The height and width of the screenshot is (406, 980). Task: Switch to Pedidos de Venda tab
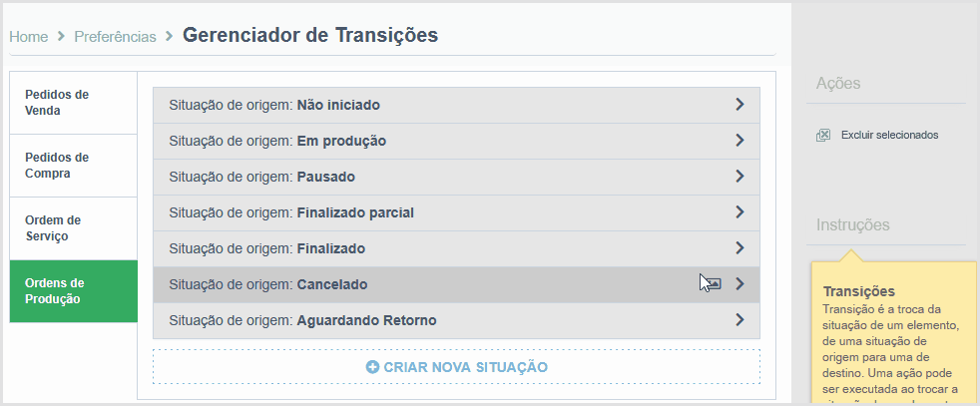tap(73, 103)
